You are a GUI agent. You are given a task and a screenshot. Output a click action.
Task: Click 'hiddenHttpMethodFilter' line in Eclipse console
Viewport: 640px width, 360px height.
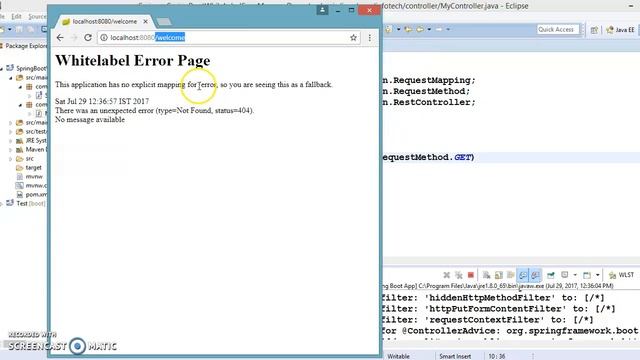(493, 298)
